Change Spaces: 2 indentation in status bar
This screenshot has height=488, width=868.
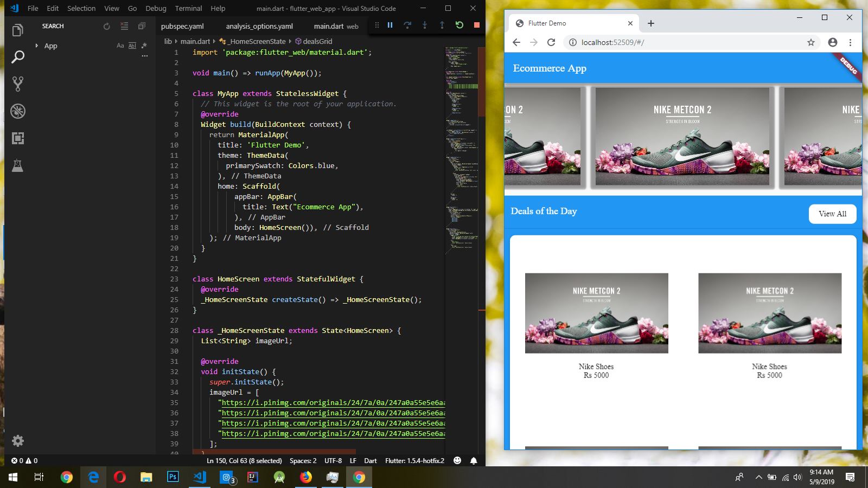coord(303,460)
